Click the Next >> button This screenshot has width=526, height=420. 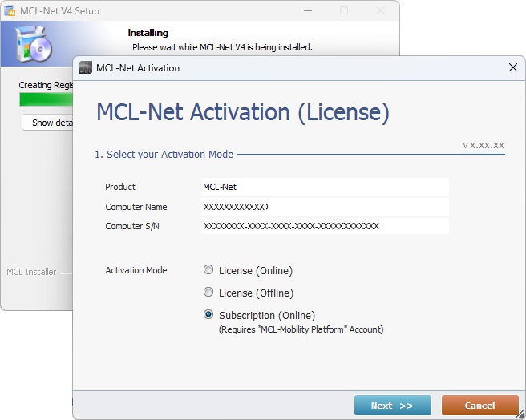392,406
